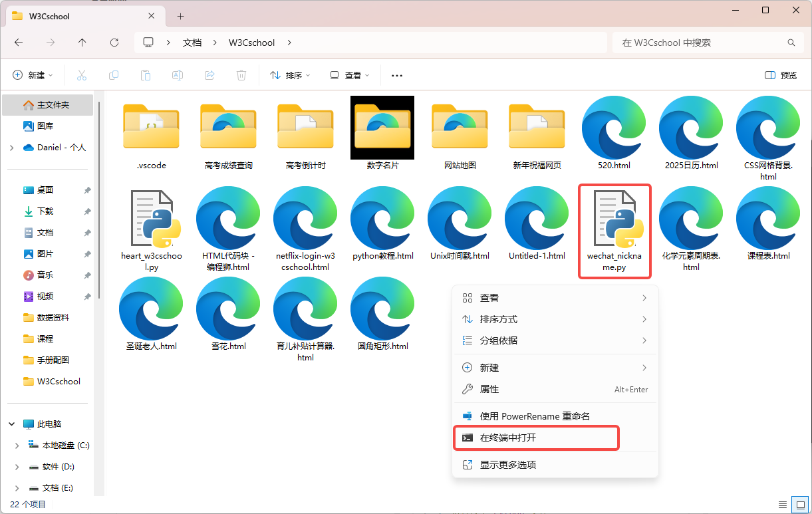This screenshot has height=514, width=812.
Task: Switch to details view in status bar
Action: coord(783,504)
